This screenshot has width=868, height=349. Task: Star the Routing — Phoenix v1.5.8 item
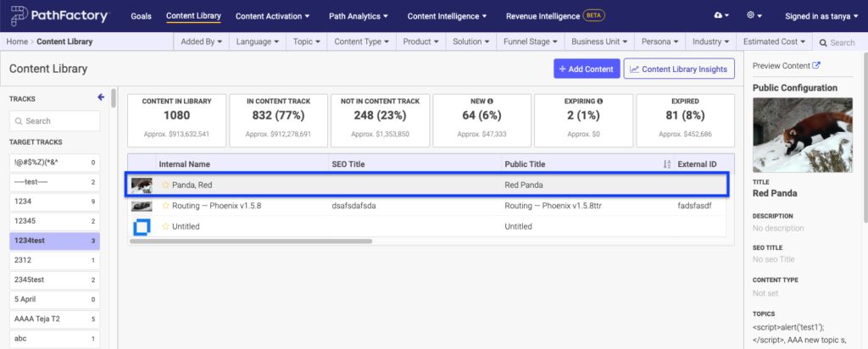pos(165,206)
